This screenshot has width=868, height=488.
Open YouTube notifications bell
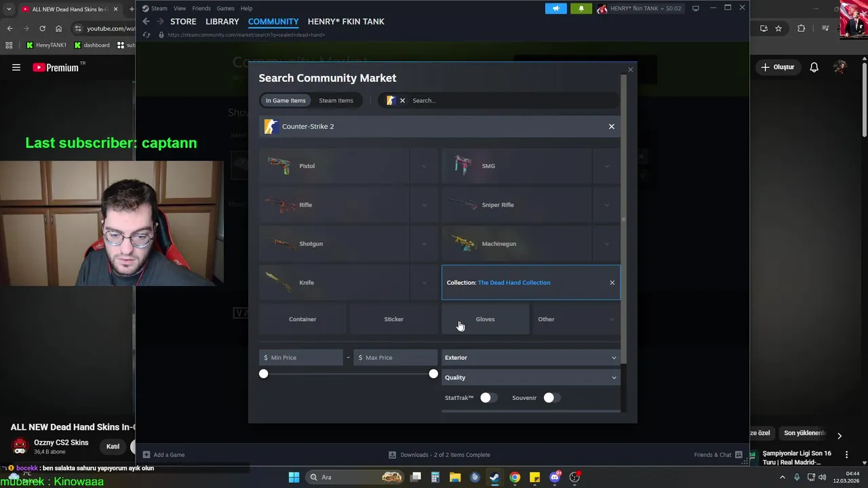click(814, 67)
